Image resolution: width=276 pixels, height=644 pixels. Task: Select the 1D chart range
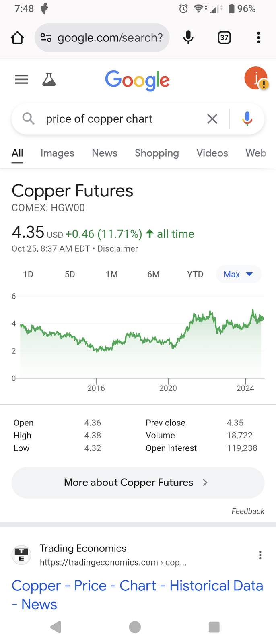pos(28,275)
